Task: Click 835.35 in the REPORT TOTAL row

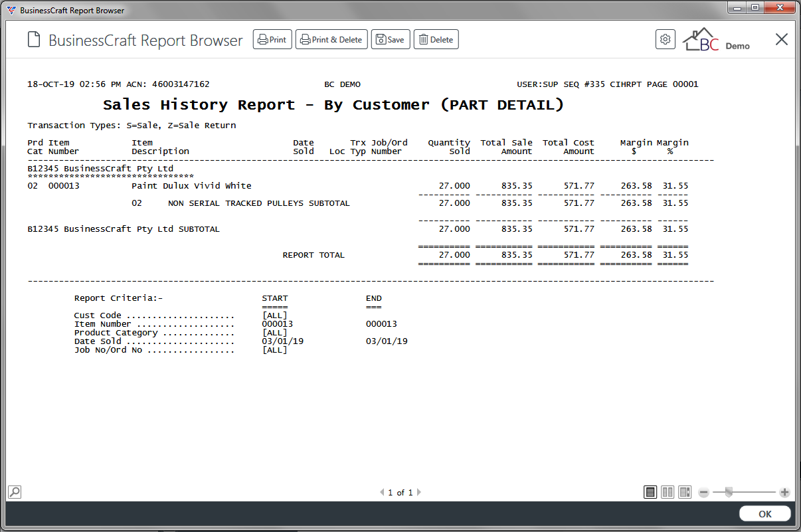Action: pos(517,255)
